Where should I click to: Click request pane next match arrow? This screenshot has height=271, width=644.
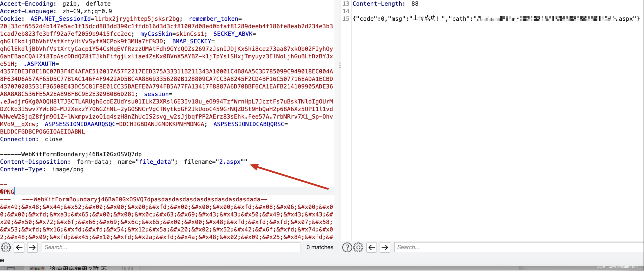pos(32,247)
